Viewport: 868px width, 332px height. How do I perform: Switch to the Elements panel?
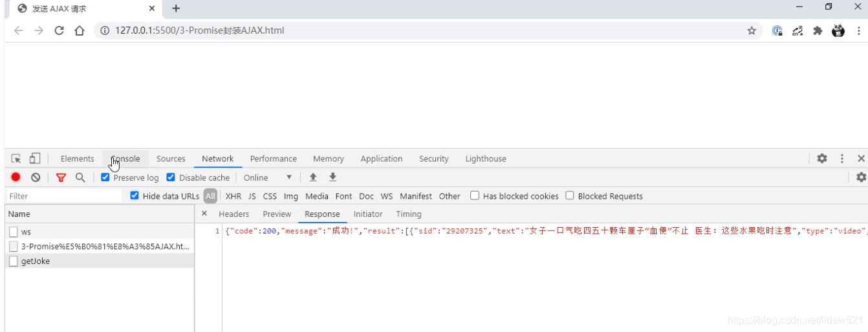point(77,159)
